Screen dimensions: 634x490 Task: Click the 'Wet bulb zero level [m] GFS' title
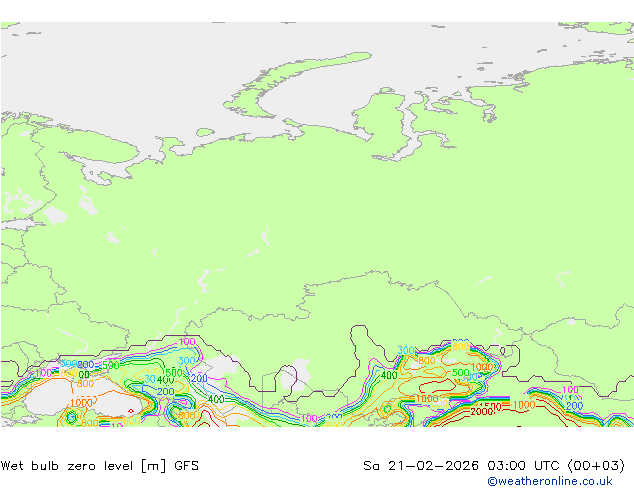100,466
